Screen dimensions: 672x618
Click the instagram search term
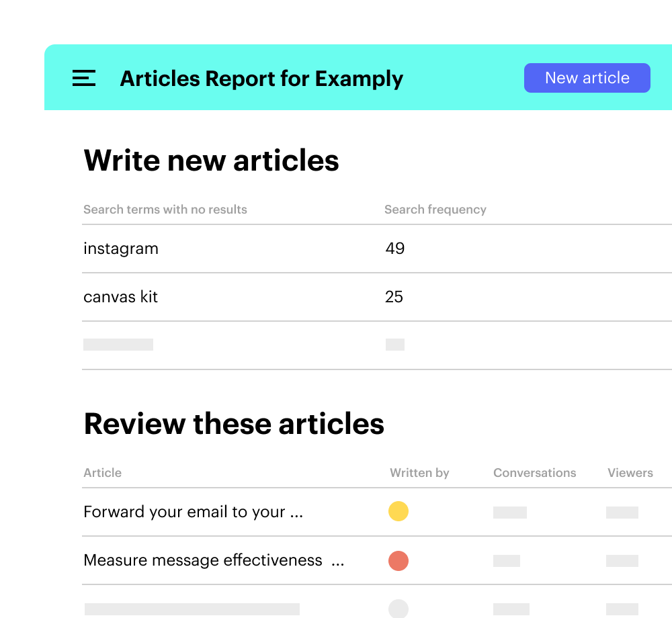click(121, 249)
